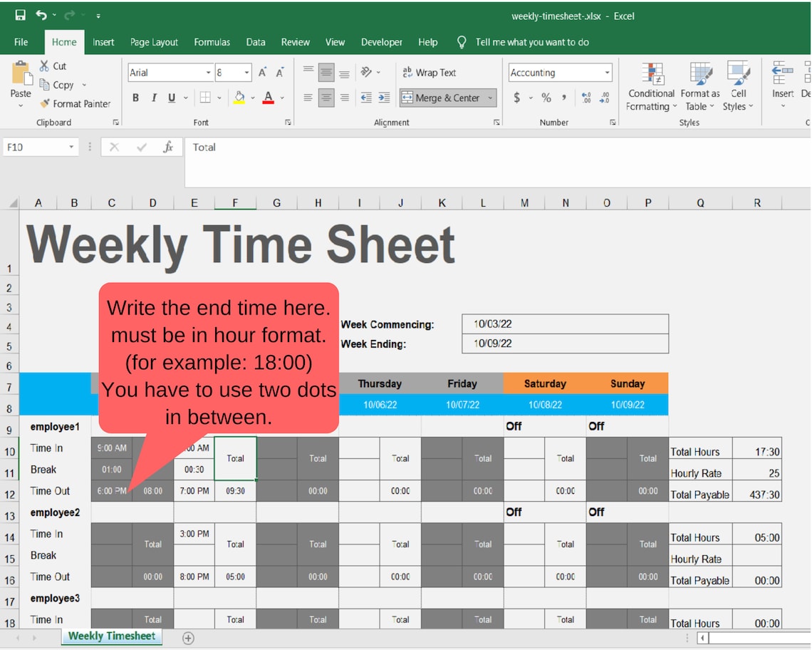Viewport: 812px width, 650px height.
Task: Apply bold formatting
Action: click(135, 98)
